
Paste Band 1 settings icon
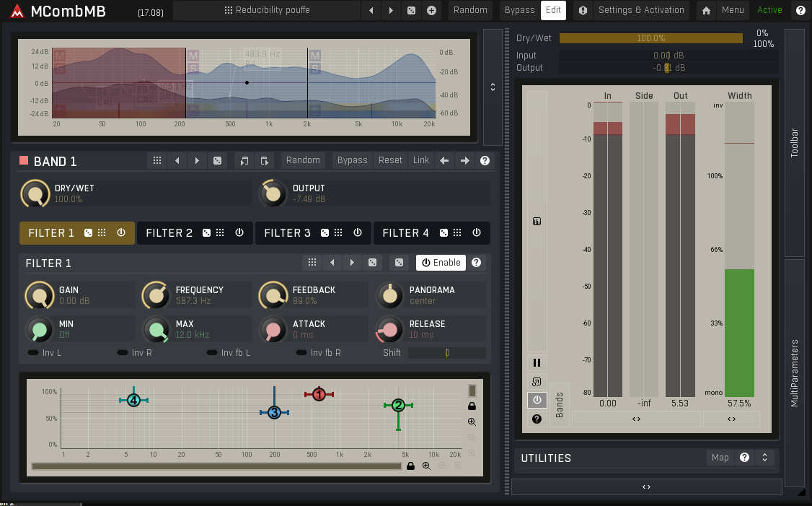[264, 161]
